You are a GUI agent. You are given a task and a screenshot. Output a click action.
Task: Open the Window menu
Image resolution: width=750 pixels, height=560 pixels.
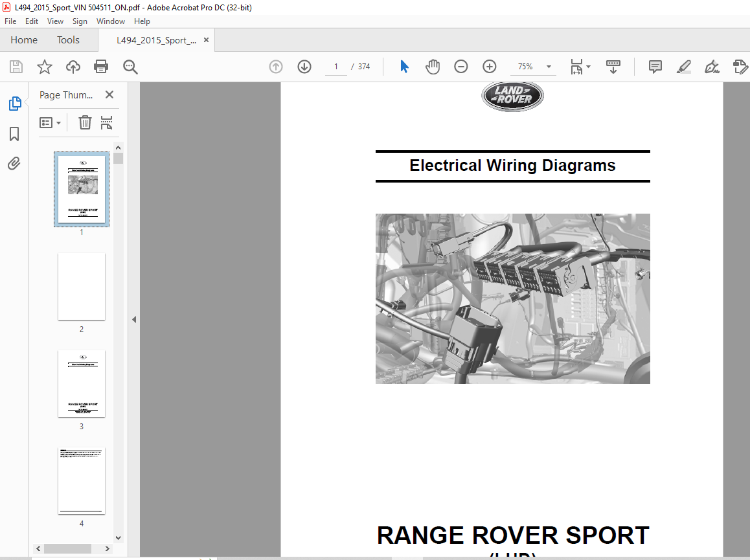(x=111, y=21)
